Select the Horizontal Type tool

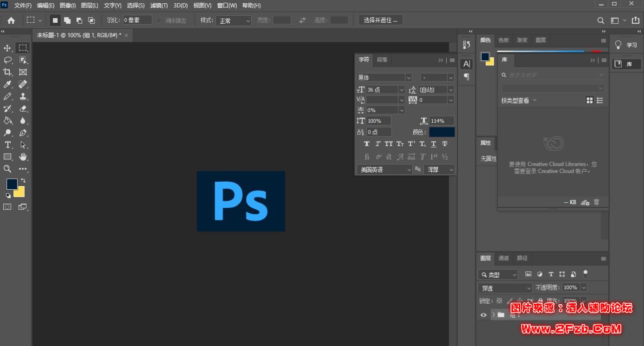pos(7,145)
